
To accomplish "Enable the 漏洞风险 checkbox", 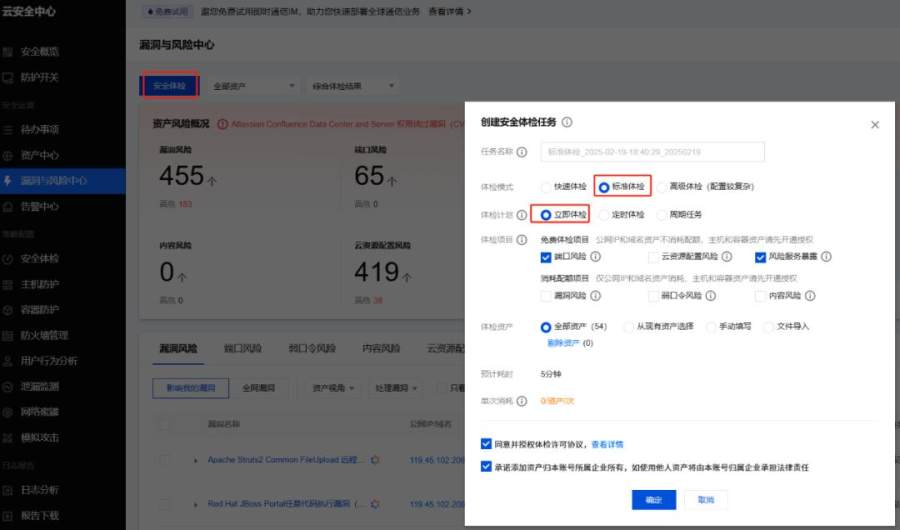I will [x=546, y=296].
